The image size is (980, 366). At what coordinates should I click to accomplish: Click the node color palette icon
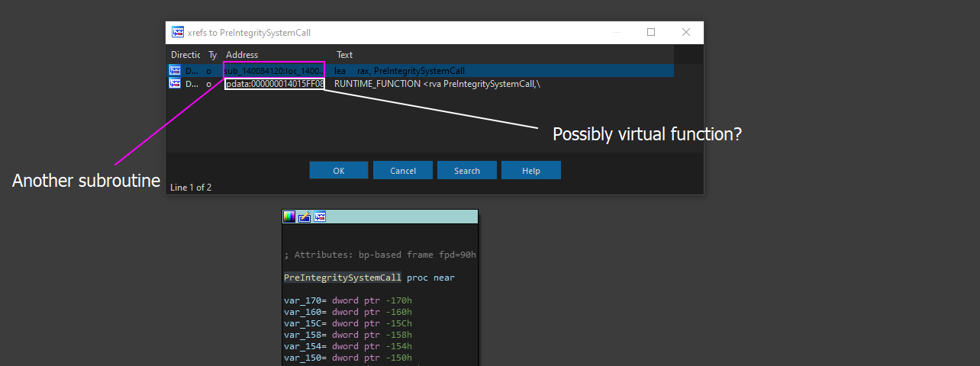[289, 217]
